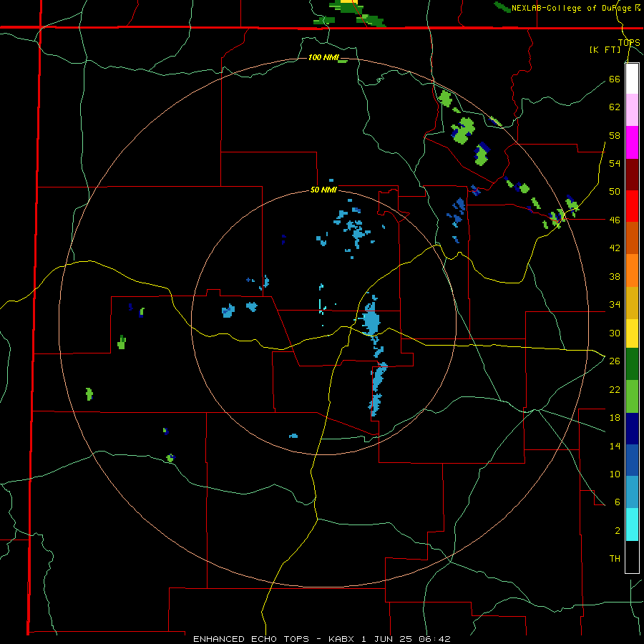644x644 pixels.
Task: Click the legend value 38
Action: (x=615, y=276)
